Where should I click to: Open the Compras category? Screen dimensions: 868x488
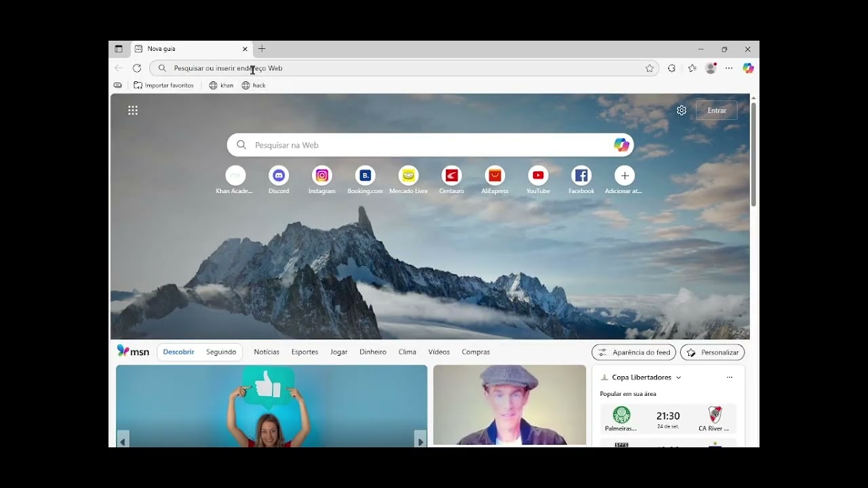click(x=476, y=352)
